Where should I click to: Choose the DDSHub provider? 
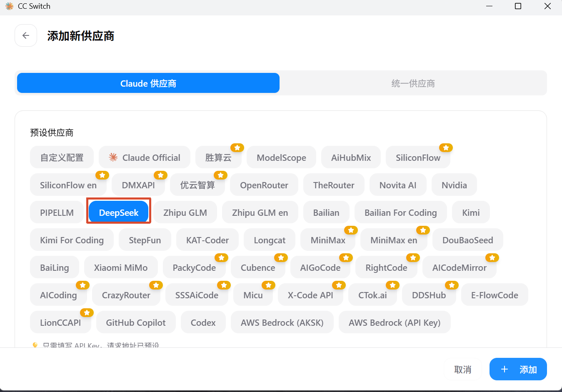tap(429, 295)
